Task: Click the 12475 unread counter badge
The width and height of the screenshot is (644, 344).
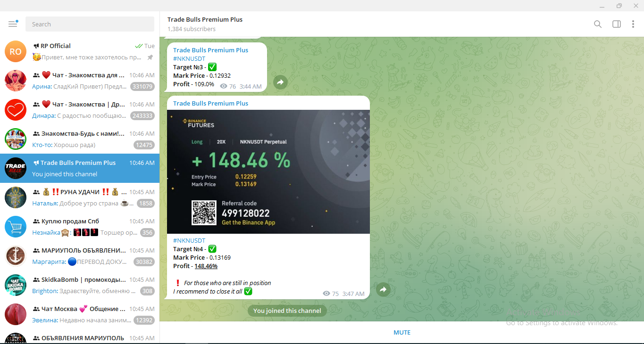Action: (144, 145)
